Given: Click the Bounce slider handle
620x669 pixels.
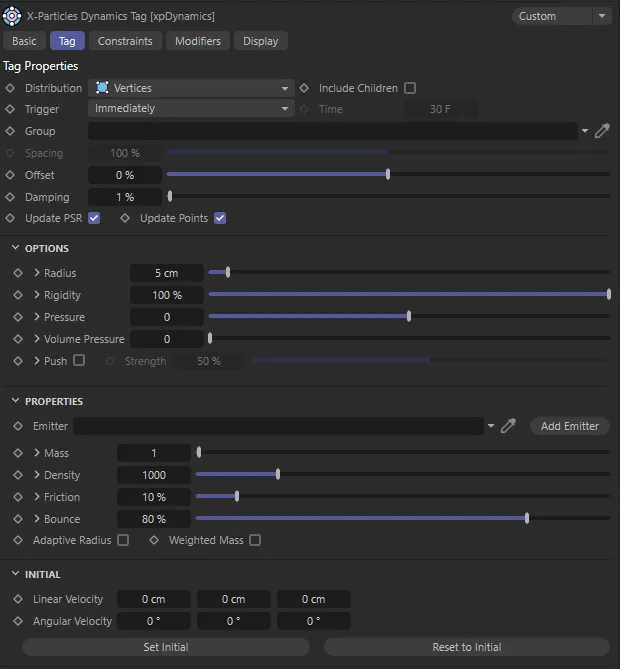Looking at the screenshot, I should point(527,519).
